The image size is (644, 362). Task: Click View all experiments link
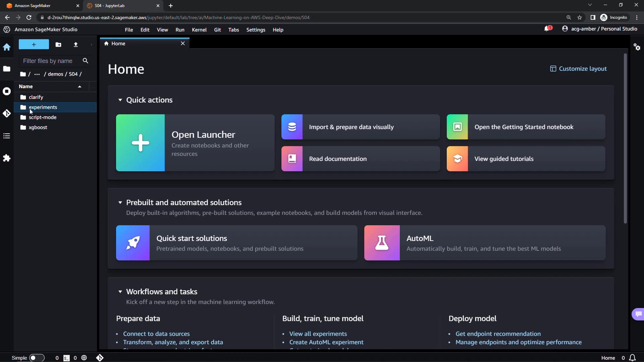coord(318,334)
